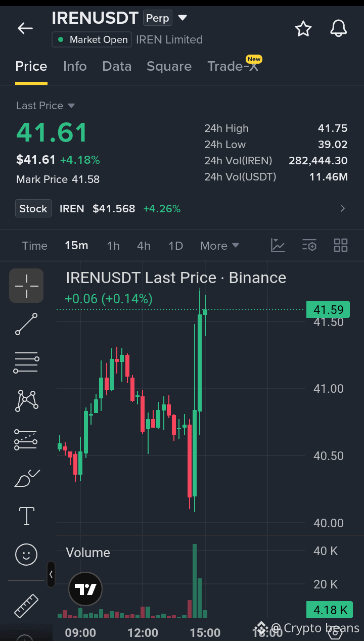The height and width of the screenshot is (641, 364).
Task: Tap the 24h Vol(IREN) value 282,444.30
Action: [318, 161]
